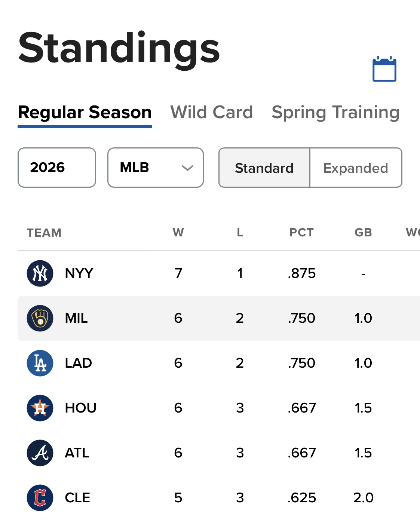The image size is (420, 527).
Task: Sort standings by W column header
Action: tap(178, 233)
